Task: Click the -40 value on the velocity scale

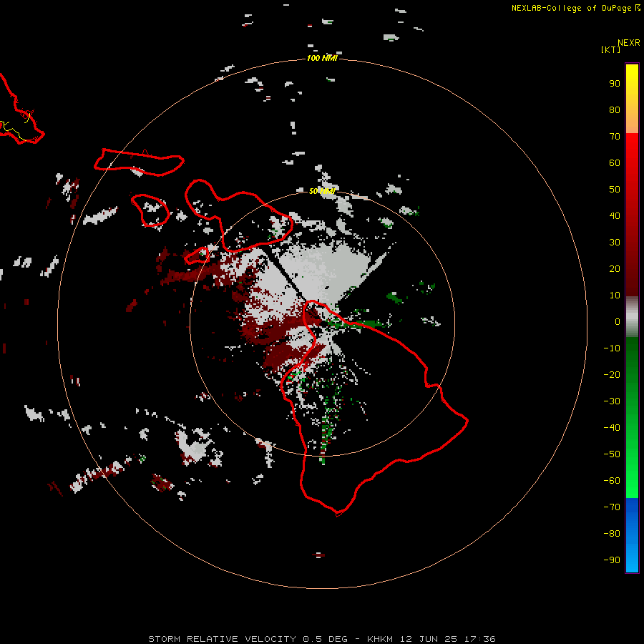Action: [x=612, y=428]
